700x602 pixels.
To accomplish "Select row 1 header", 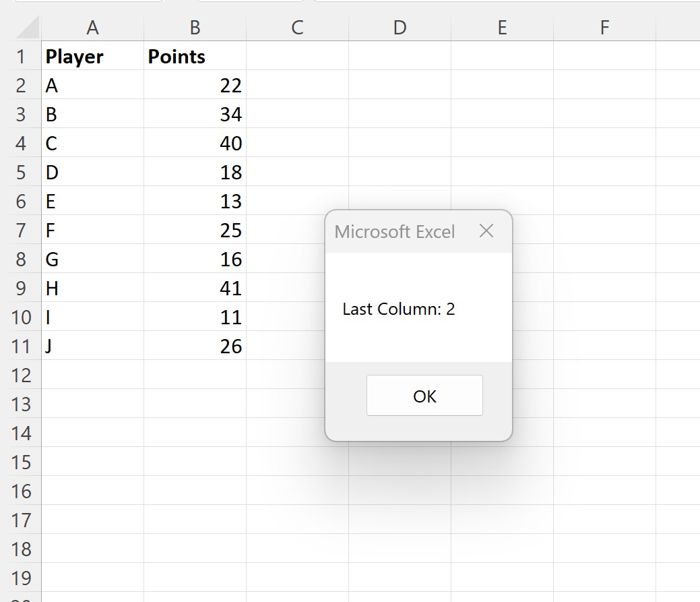I will tap(22, 57).
